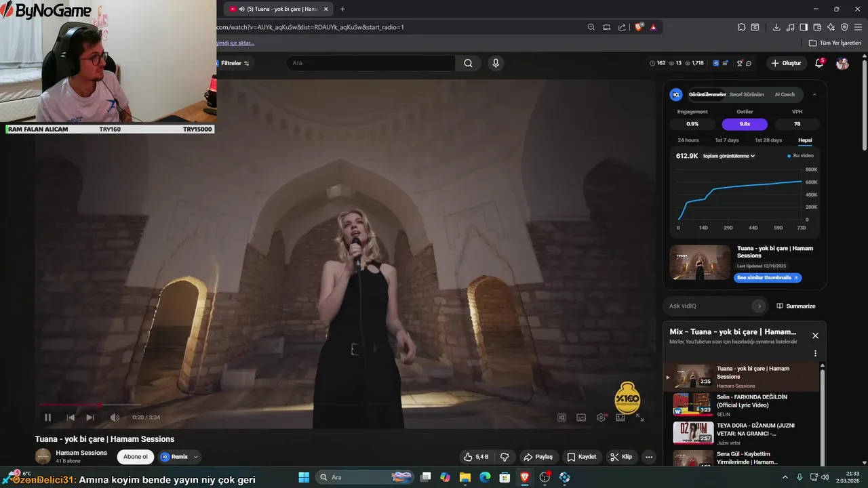Select the 24 hours range tab
This screenshot has height=488, width=868.
(688, 140)
